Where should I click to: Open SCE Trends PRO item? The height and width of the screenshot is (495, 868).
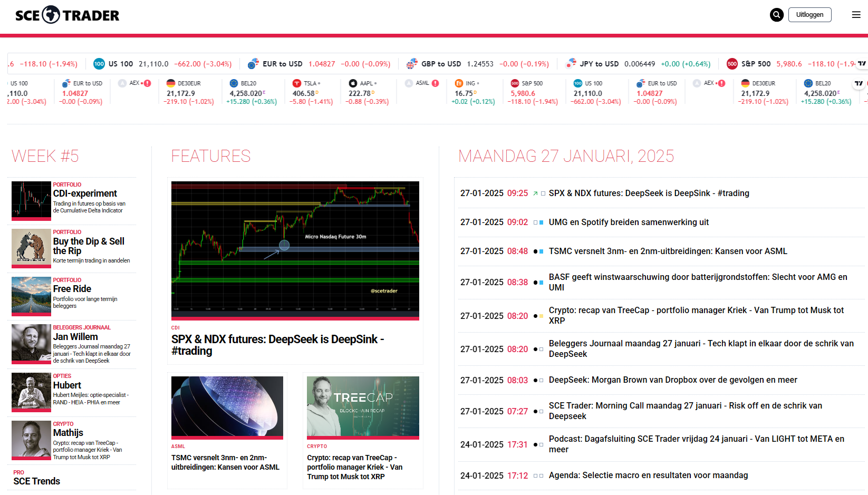37,481
